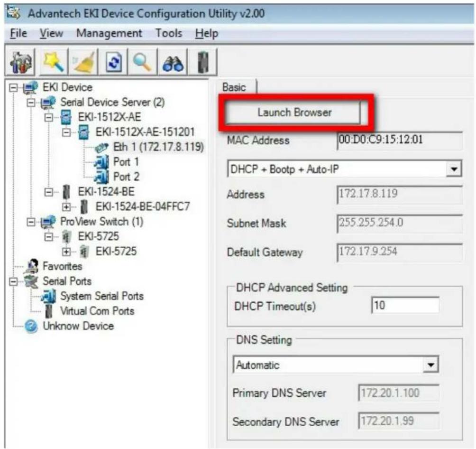
Task: Select the EKI-1512X-AE-151201 tree item
Action: [145, 132]
